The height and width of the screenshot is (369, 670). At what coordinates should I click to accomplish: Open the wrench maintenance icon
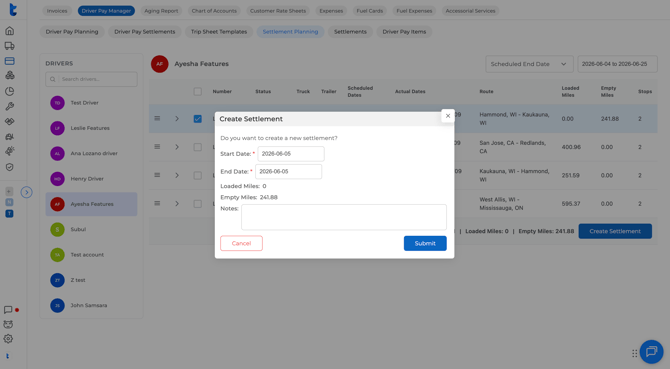coord(9,106)
